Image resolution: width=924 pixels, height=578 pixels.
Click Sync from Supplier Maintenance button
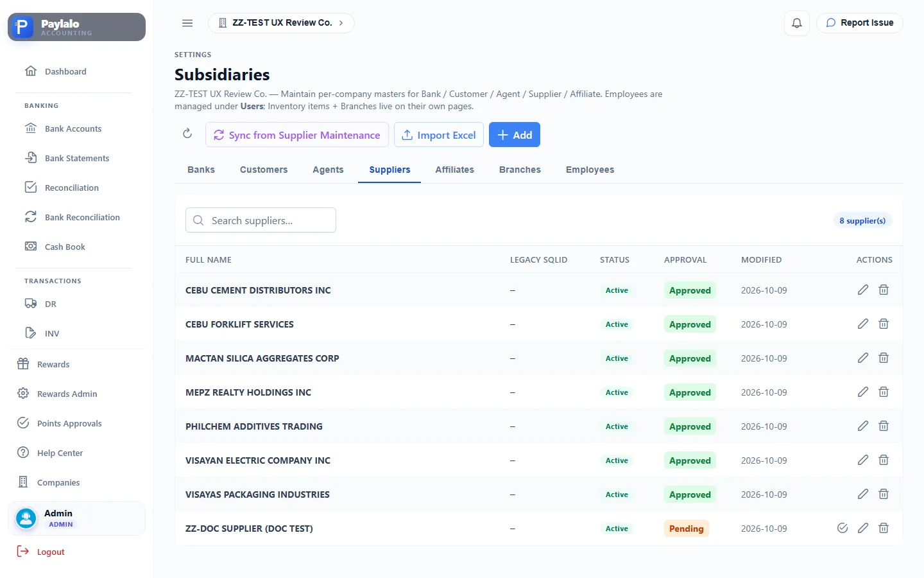pos(297,135)
